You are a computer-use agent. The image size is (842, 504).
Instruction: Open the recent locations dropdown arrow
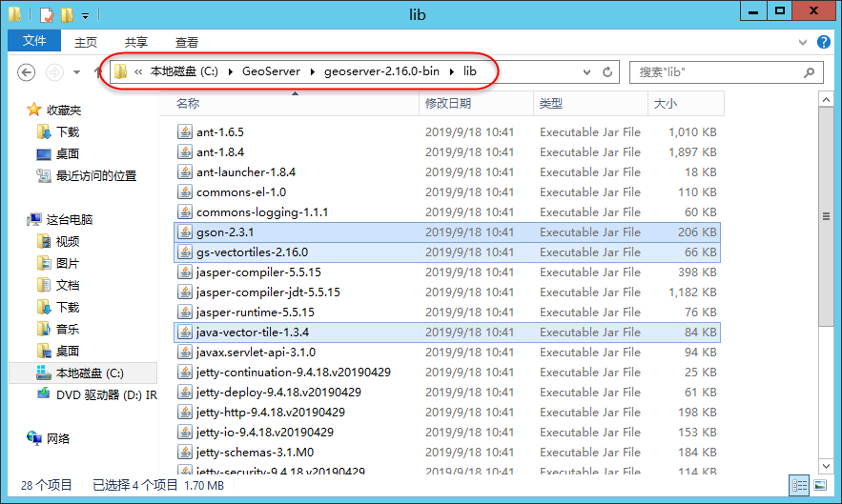77,71
